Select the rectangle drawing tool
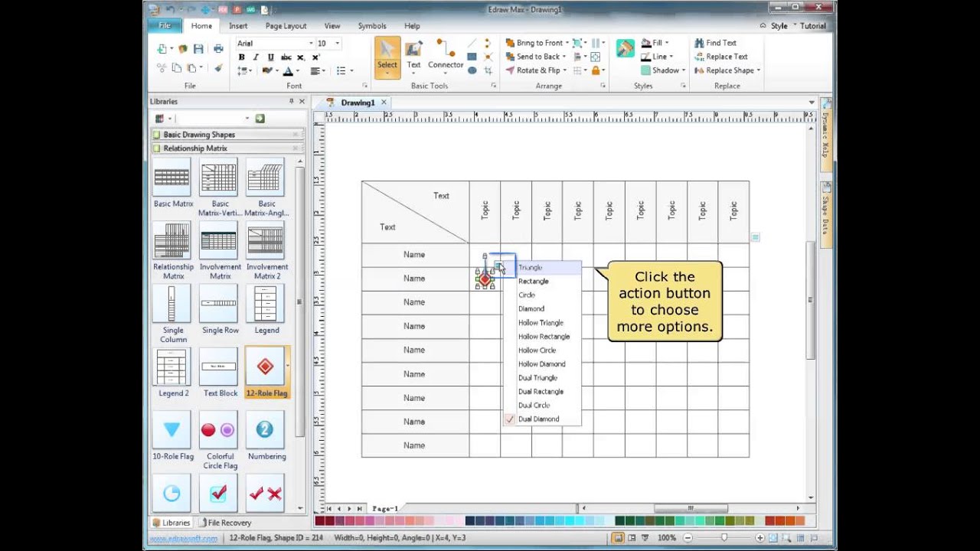Viewport: 980px width, 551px height. tap(472, 57)
